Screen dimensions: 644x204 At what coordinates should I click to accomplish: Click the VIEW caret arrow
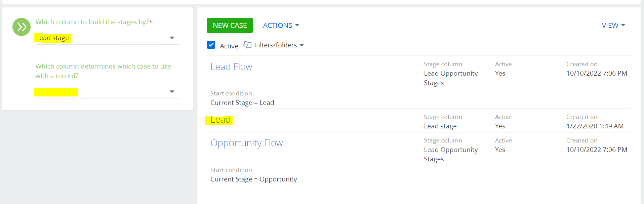coord(623,25)
